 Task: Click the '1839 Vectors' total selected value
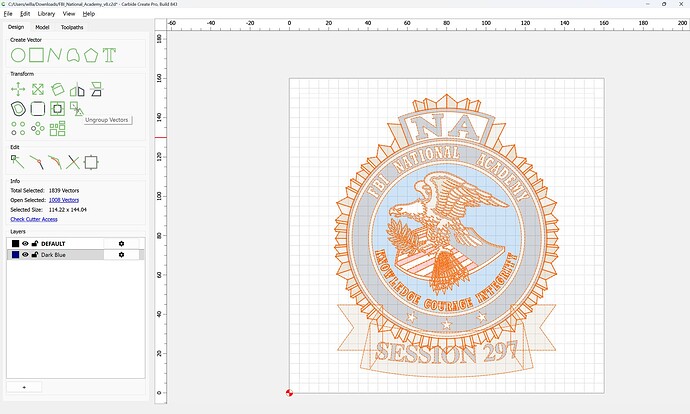pyautogui.click(x=64, y=191)
